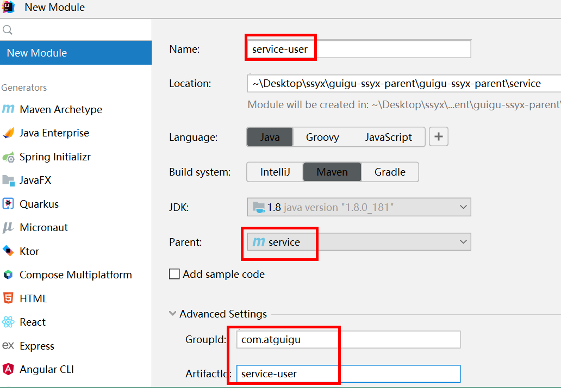This screenshot has width=561, height=392.
Task: Select the Quarkus generator icon
Action: [8, 204]
